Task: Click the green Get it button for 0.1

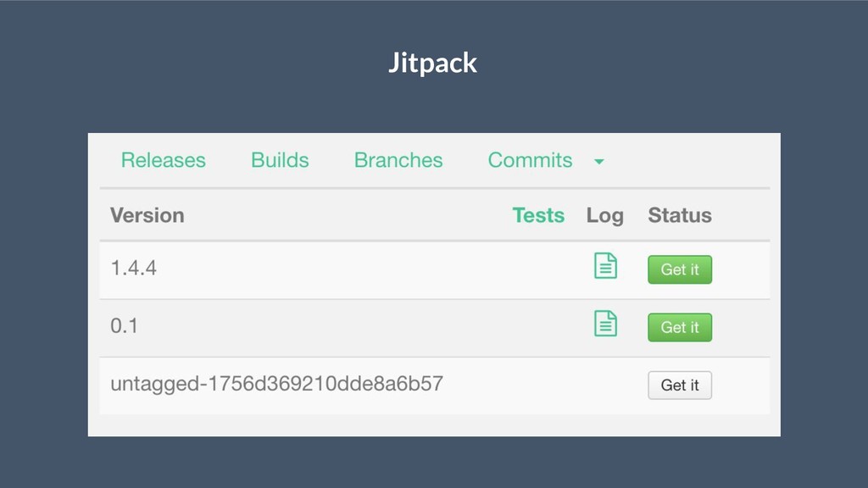Action: coord(680,327)
